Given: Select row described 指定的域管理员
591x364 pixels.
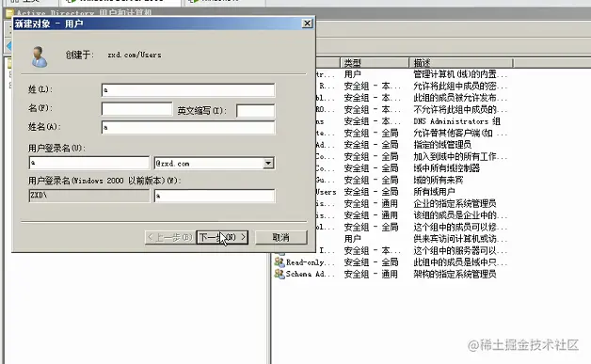Looking at the screenshot, I should [442, 145].
